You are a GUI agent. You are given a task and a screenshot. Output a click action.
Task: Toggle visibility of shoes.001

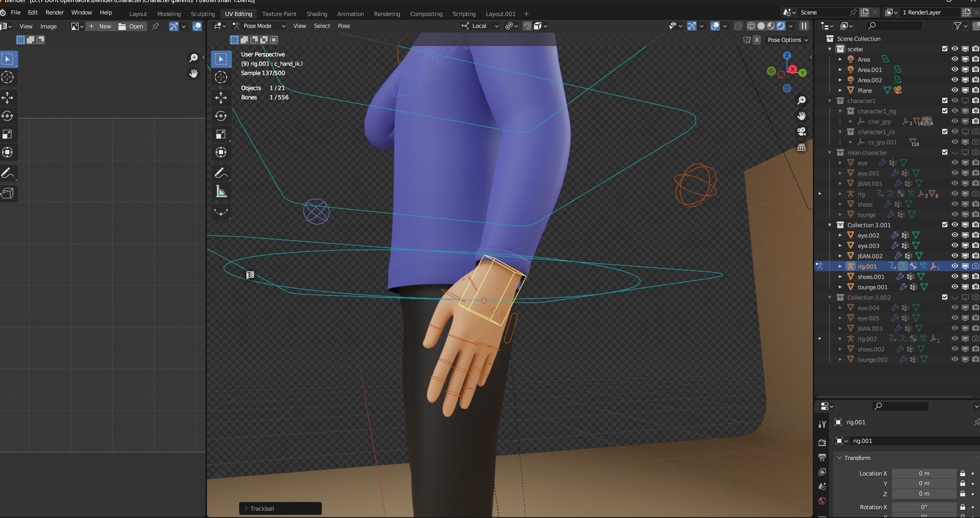coord(955,276)
